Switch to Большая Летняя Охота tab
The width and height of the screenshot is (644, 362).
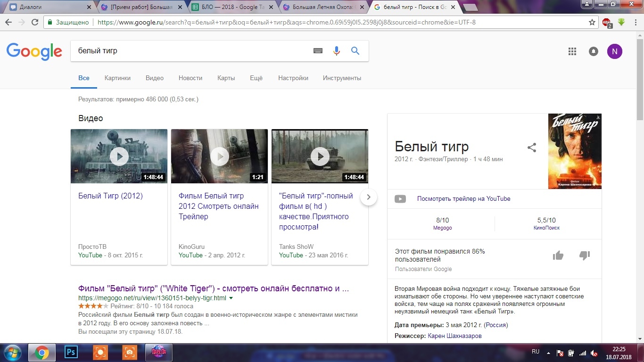point(323,7)
